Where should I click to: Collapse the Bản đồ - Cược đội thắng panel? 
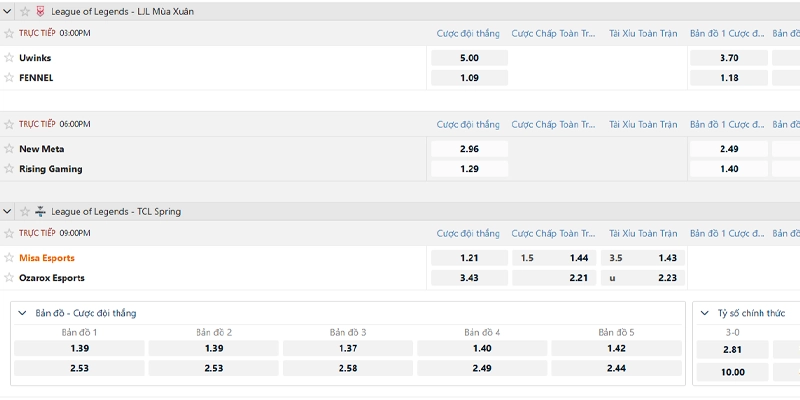pyautogui.click(x=22, y=313)
